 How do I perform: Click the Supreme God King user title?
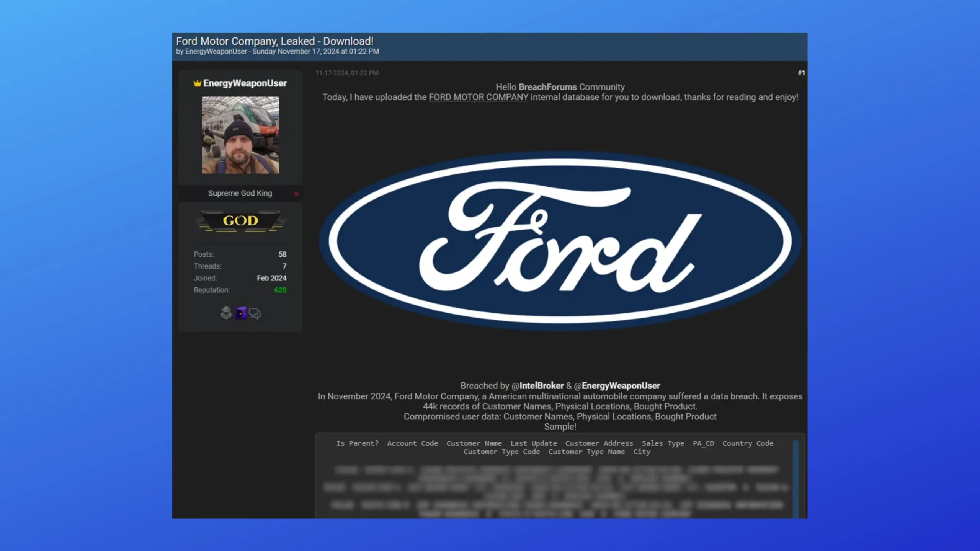[x=240, y=193]
